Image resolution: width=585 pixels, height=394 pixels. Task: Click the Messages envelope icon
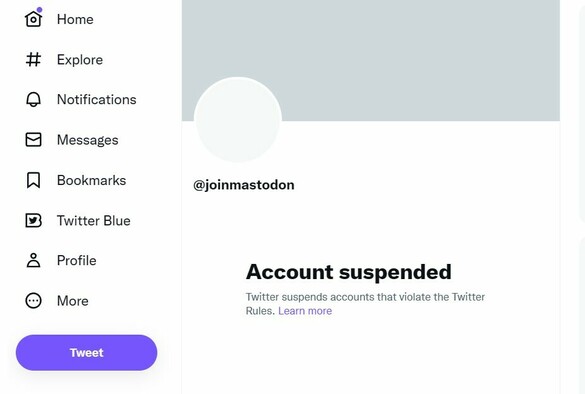[33, 140]
